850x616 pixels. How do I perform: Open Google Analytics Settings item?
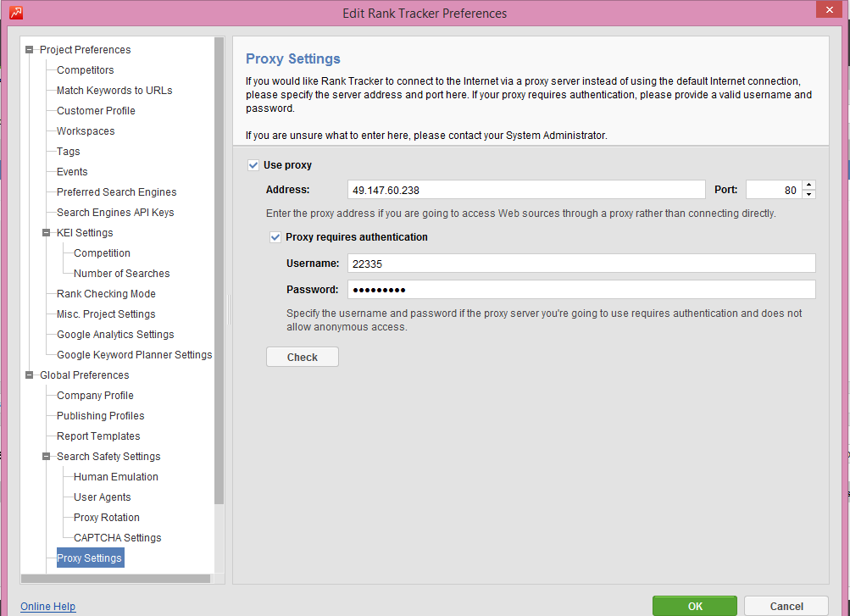(x=115, y=335)
